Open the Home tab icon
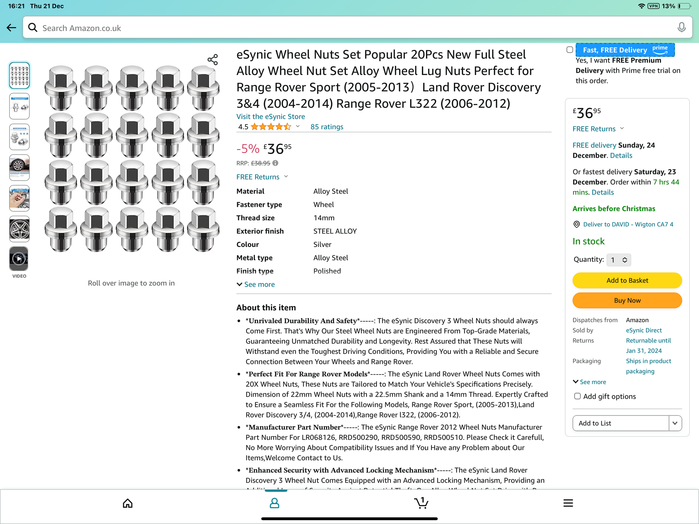699x524 pixels. point(127,503)
